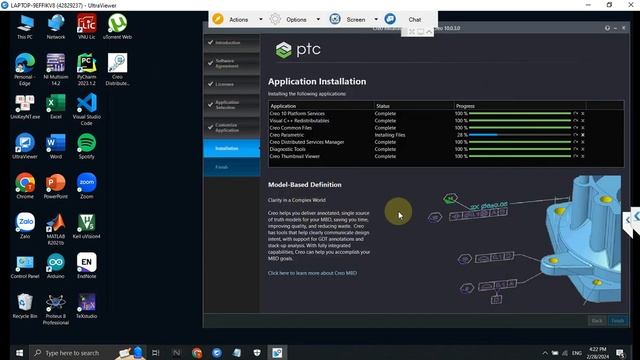
Task: Select the Zoom desktop icon
Action: [87, 186]
